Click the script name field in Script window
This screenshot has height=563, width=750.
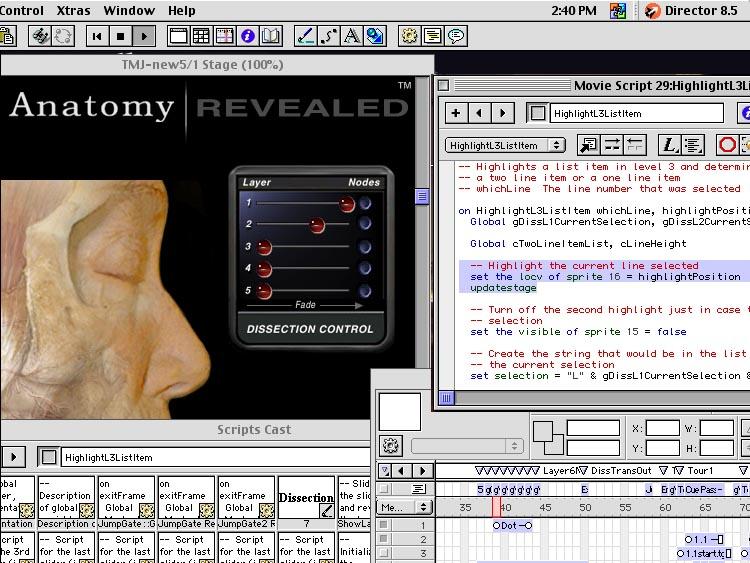[x=637, y=113]
